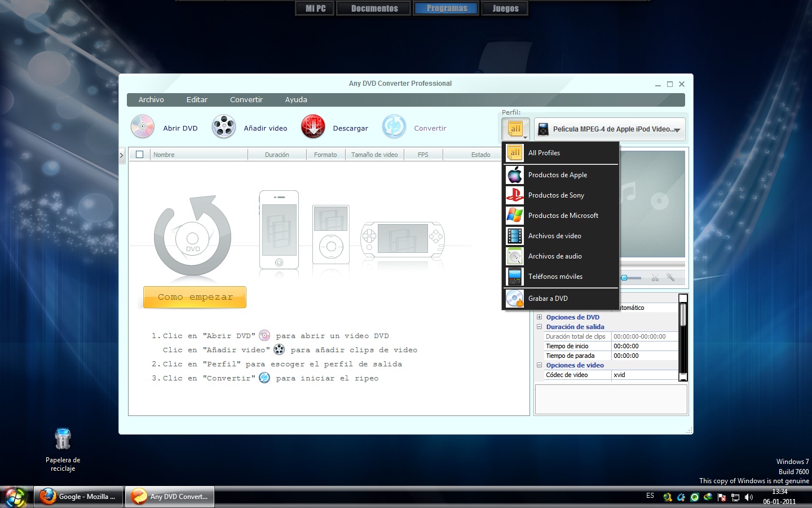Switch to Google - Mozilla taskbar button
This screenshot has width=812, height=508.
[x=78, y=497]
